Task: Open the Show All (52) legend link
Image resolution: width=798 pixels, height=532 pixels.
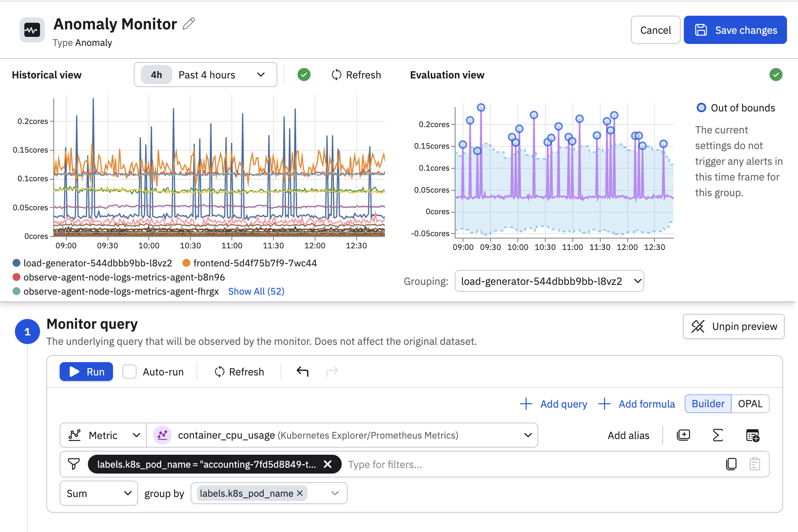Action: pos(256,291)
